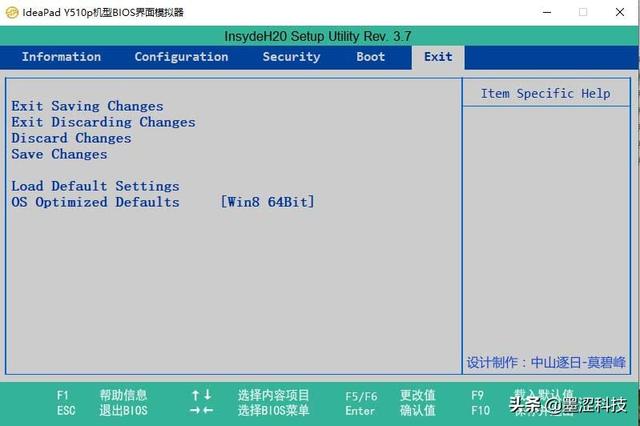Viewport: 640px width, 426px height.
Task: Open the [Win8 64Bit] value selector
Action: (x=267, y=202)
